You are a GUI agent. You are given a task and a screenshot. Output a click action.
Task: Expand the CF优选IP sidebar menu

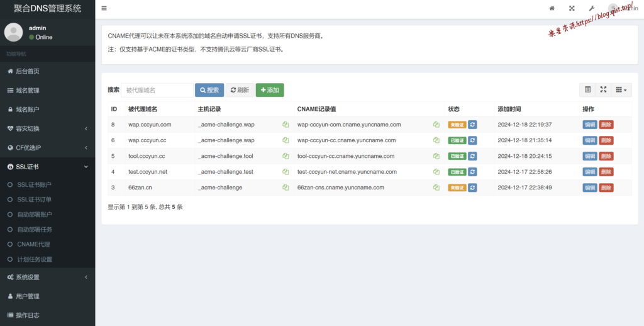(47, 147)
